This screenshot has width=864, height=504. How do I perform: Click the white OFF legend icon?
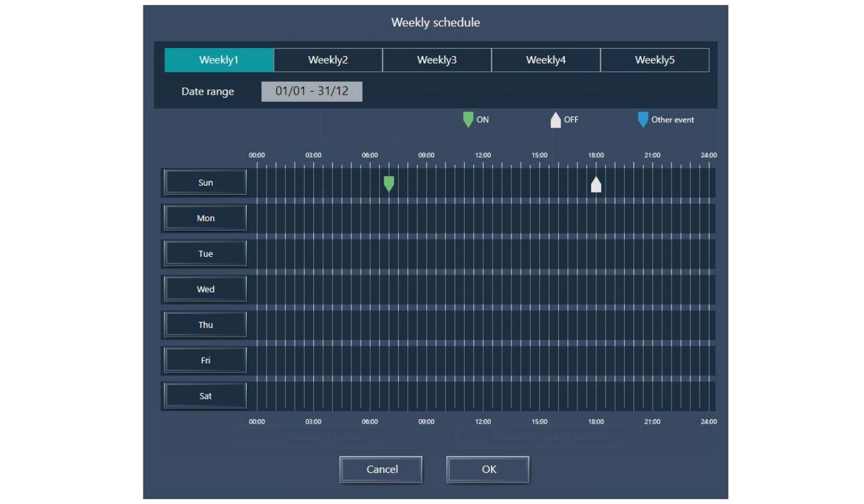(556, 120)
